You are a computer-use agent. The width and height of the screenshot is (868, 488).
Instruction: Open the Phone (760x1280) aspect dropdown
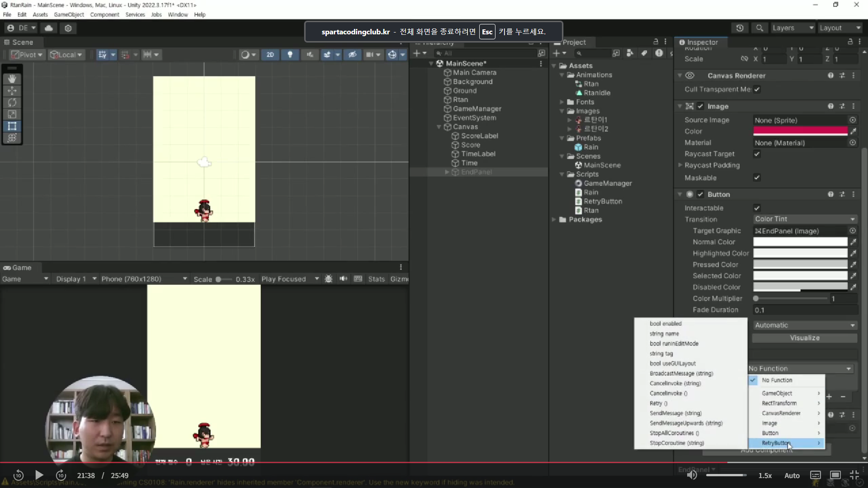coord(144,279)
